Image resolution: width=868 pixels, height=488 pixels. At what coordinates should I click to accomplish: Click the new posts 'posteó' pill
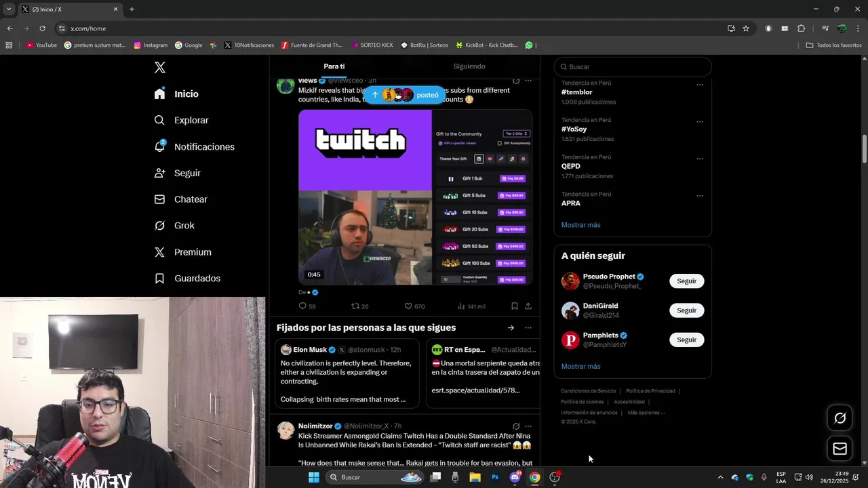coord(406,95)
